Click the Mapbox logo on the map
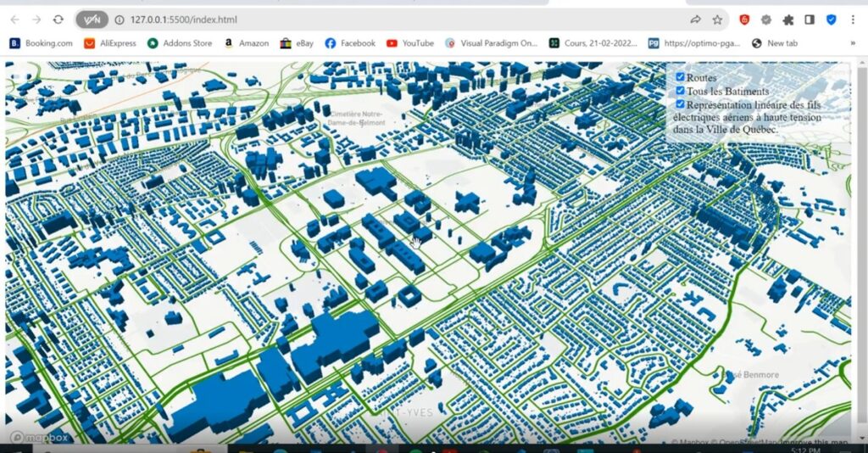Viewport: 868px width, 453px height. (39, 438)
